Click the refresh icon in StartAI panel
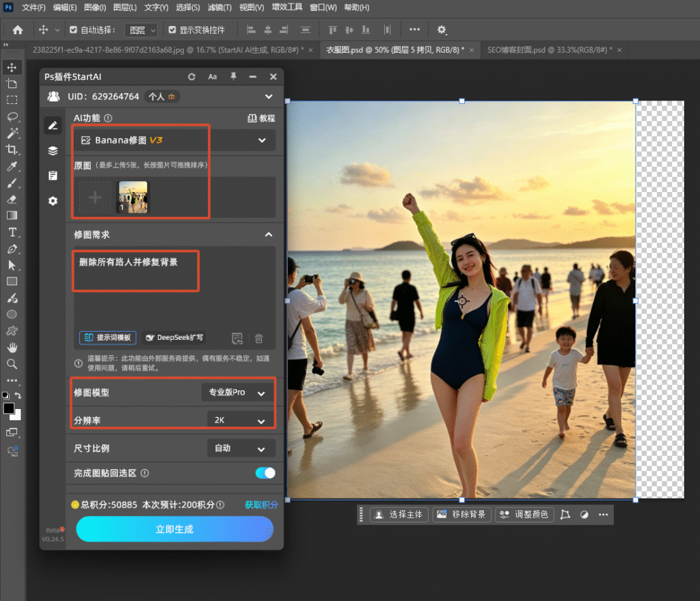 click(191, 77)
